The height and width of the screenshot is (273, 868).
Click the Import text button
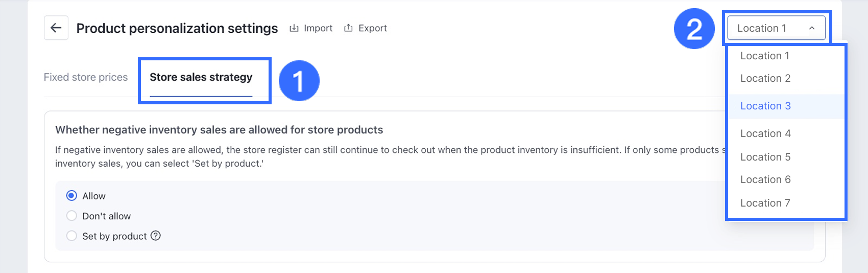pyautogui.click(x=318, y=28)
